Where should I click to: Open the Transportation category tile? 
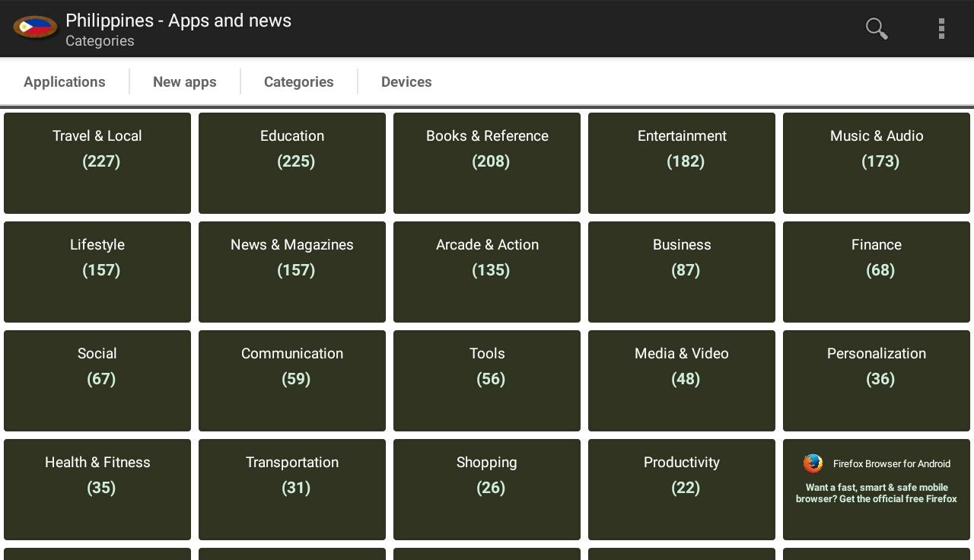click(292, 489)
